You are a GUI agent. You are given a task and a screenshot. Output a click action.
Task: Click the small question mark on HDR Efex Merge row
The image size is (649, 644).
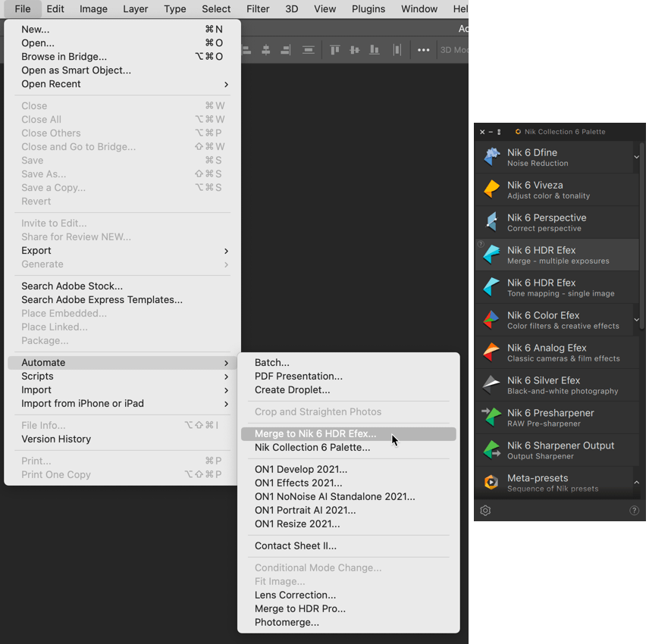(x=481, y=244)
